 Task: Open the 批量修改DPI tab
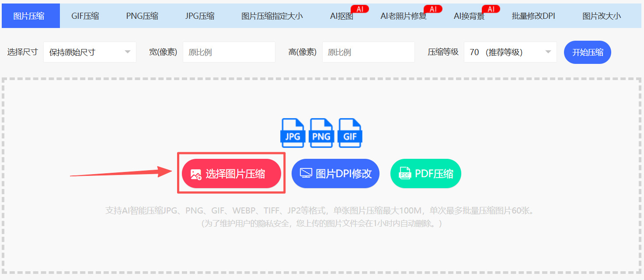tap(533, 15)
